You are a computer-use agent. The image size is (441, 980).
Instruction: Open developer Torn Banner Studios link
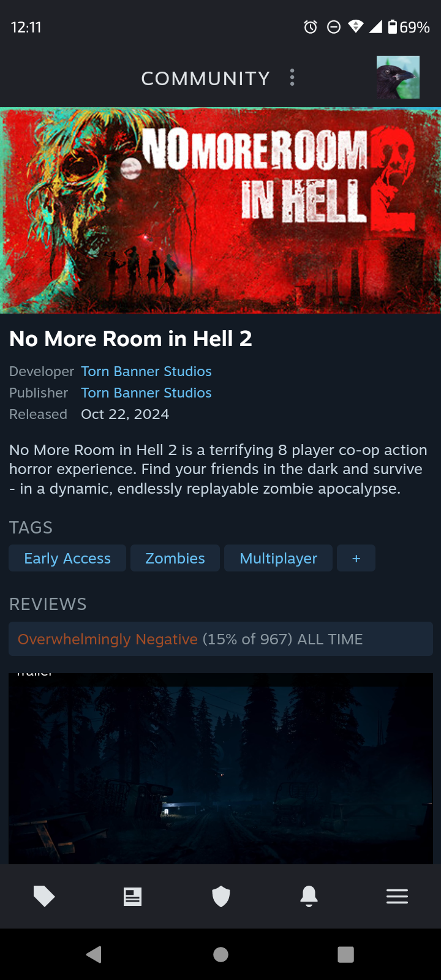tap(146, 371)
